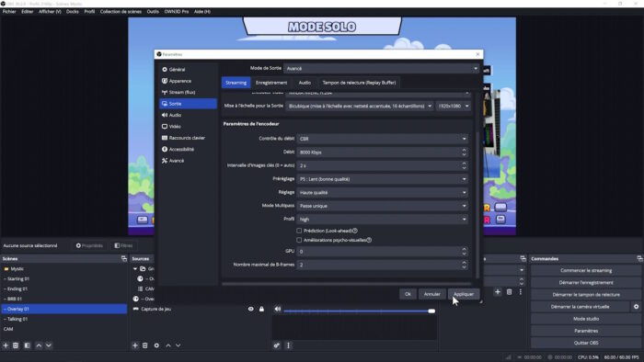644x362 pixels.
Task: Open scene filters icon in Scènes toolbar
Action: coord(27,345)
